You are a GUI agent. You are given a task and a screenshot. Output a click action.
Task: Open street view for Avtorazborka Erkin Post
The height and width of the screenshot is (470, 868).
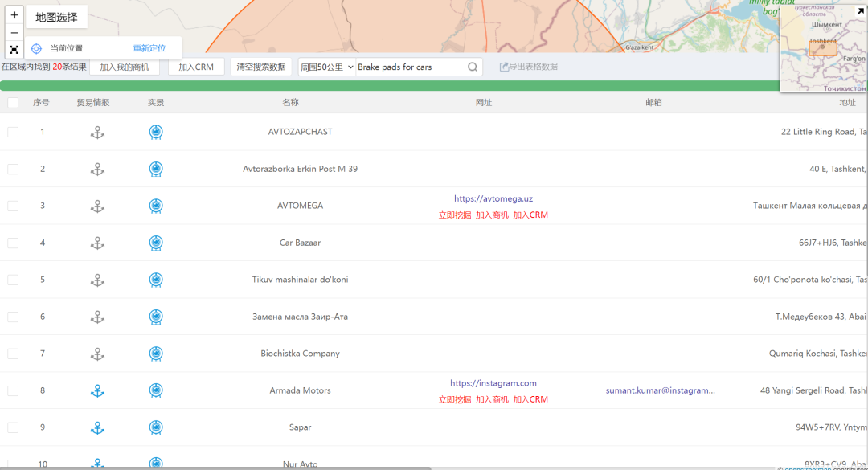pyautogui.click(x=156, y=169)
